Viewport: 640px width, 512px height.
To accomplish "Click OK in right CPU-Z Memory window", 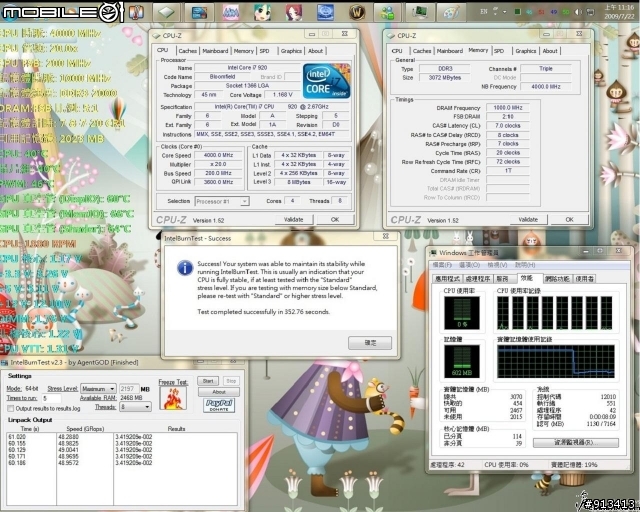I will click(569, 219).
